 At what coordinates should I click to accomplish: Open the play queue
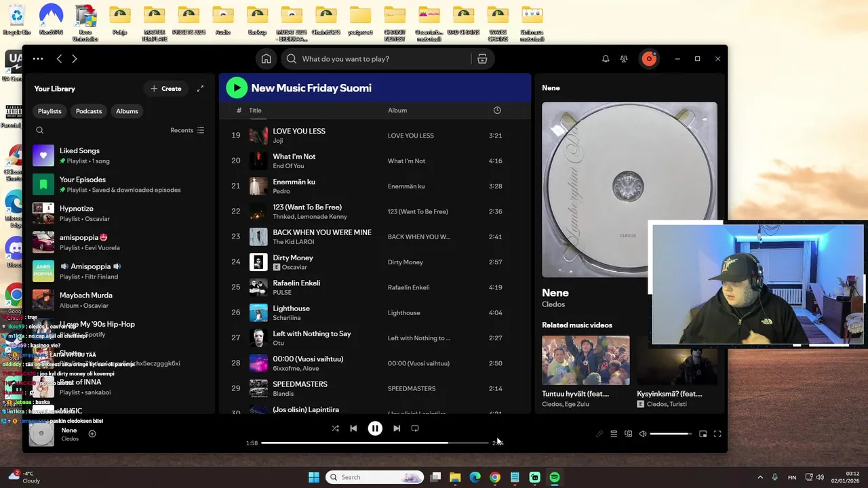[x=614, y=434]
